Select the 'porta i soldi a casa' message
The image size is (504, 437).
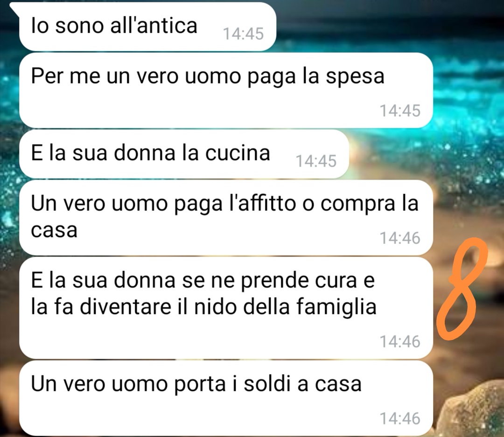(226, 398)
